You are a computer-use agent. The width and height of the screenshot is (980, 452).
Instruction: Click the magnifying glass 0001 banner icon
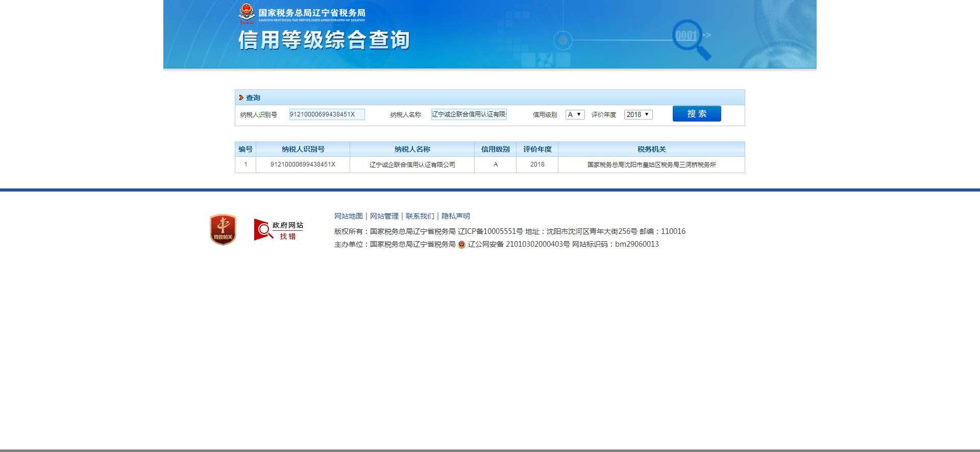[x=690, y=39]
